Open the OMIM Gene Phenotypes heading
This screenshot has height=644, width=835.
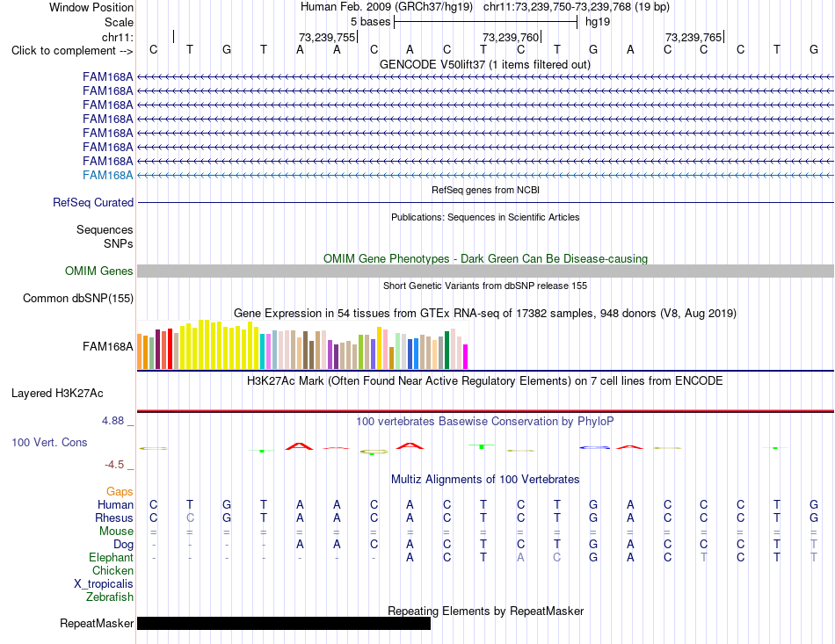485,258
